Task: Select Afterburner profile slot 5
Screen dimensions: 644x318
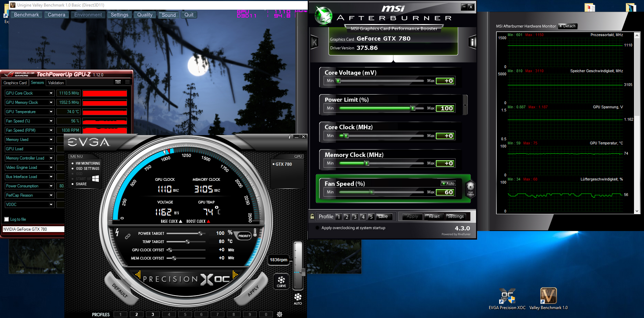Action: coord(371,217)
